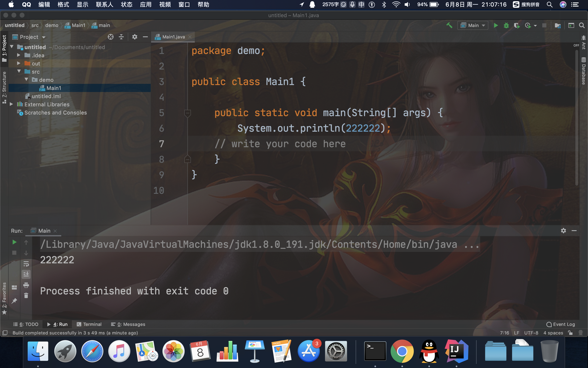
Task: Collapse the demo package
Action: point(27,80)
